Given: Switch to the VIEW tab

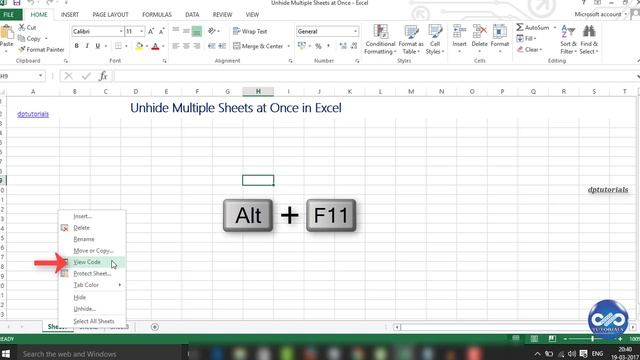Looking at the screenshot, I should coord(252,15).
